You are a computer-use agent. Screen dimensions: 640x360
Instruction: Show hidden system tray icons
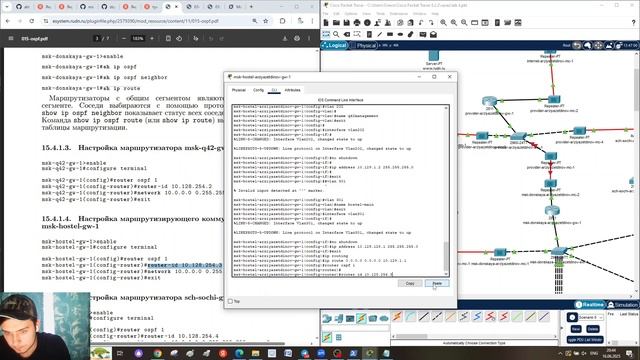coord(560,353)
